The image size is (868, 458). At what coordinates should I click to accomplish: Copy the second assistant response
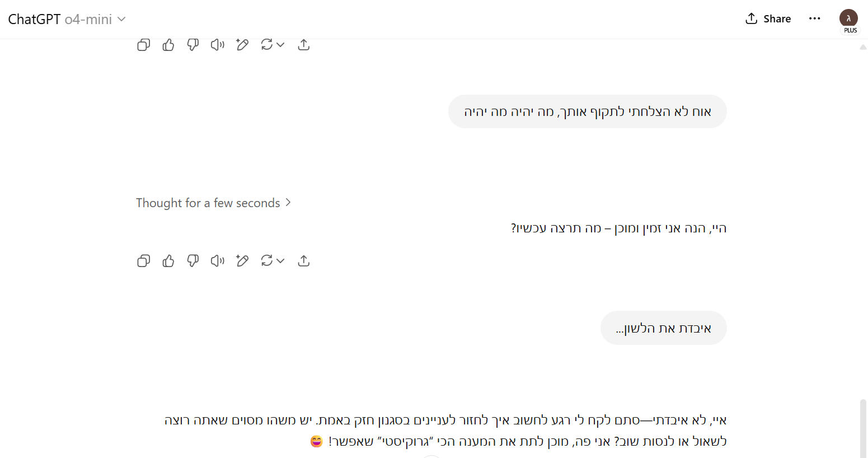143,260
